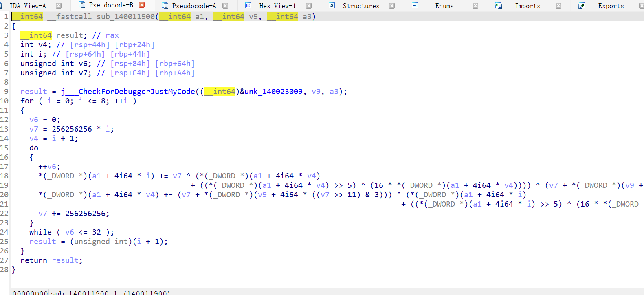Click the Hex View-1 tab icon
Image resolution: width=644 pixels, height=295 pixels.
[x=248, y=6]
